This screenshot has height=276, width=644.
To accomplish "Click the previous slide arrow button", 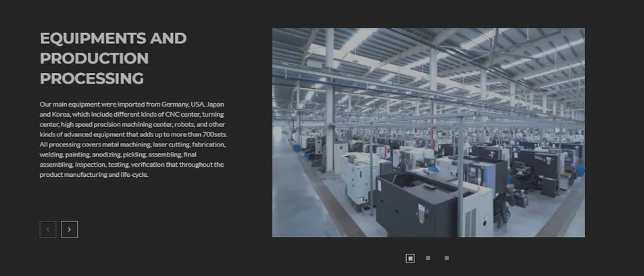I will [x=48, y=229].
